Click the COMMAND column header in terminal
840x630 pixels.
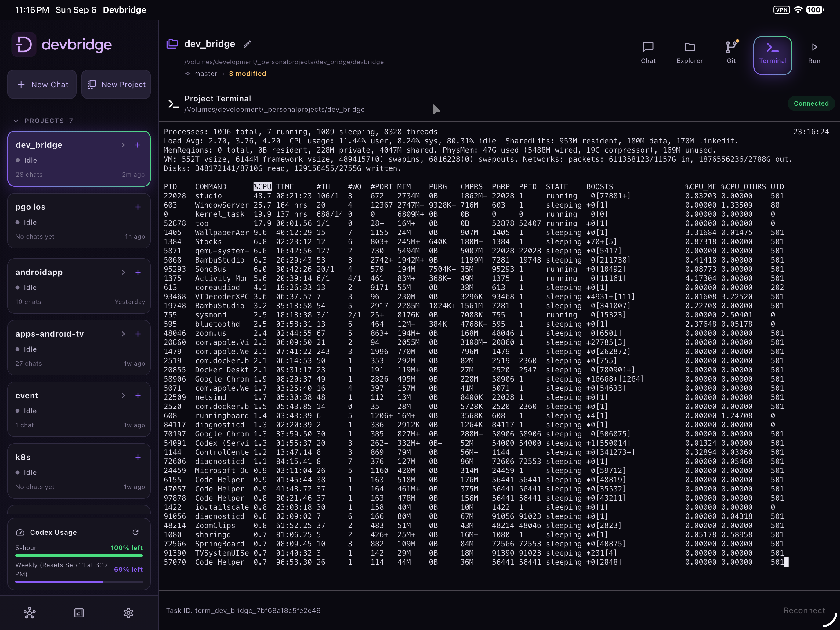[x=211, y=186]
